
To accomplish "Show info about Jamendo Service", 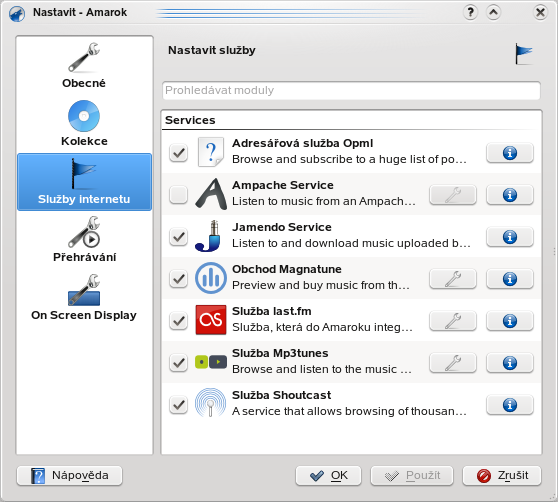I will (510, 237).
